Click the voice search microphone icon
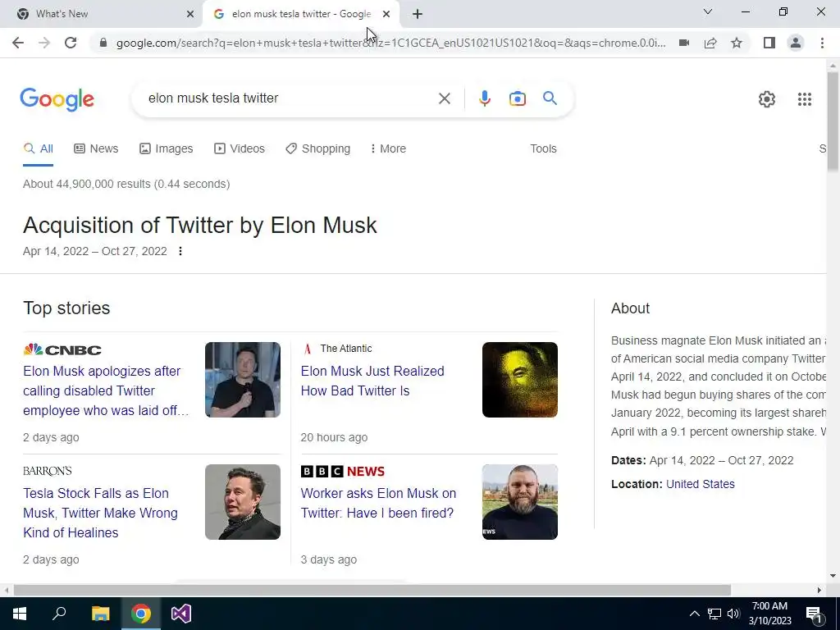This screenshot has height=630, width=840. 484,98
